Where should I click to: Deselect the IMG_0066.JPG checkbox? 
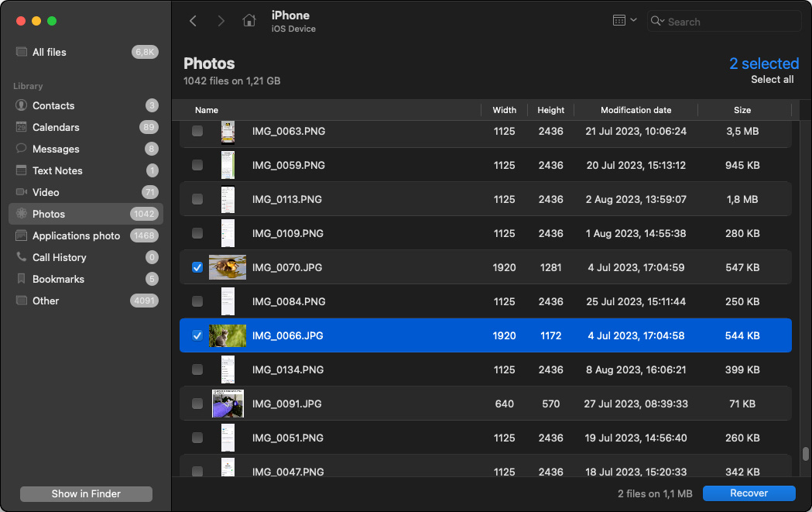click(197, 335)
